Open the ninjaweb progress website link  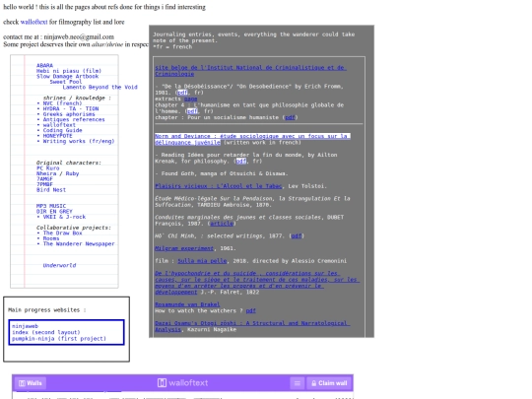point(25,326)
